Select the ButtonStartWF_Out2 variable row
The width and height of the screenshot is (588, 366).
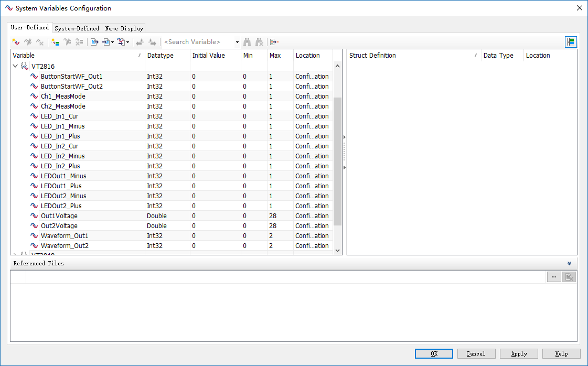coord(172,86)
